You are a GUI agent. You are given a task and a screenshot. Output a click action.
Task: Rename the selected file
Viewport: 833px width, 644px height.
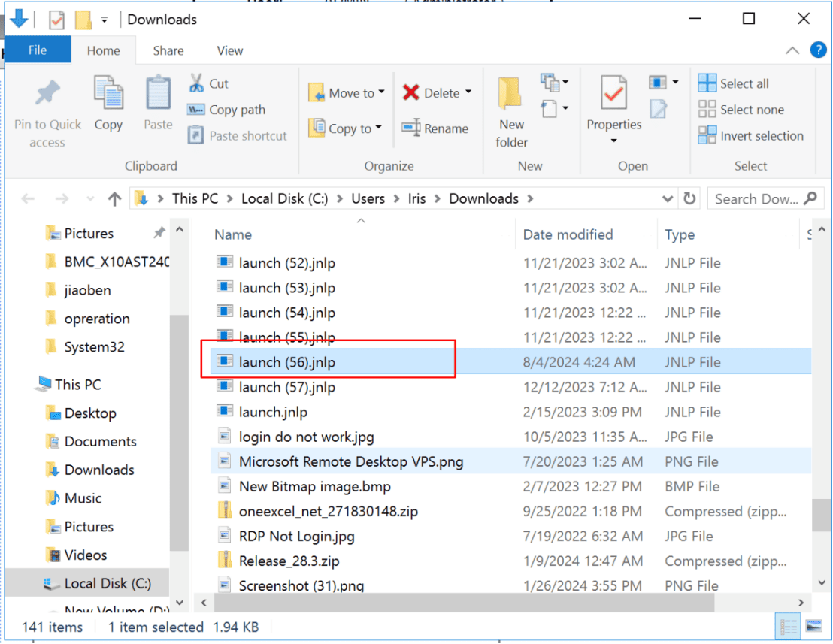pos(435,128)
